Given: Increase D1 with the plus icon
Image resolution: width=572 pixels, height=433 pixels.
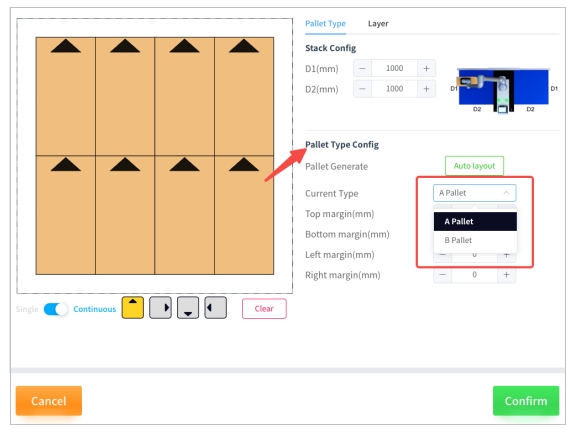Looking at the screenshot, I should pos(426,68).
